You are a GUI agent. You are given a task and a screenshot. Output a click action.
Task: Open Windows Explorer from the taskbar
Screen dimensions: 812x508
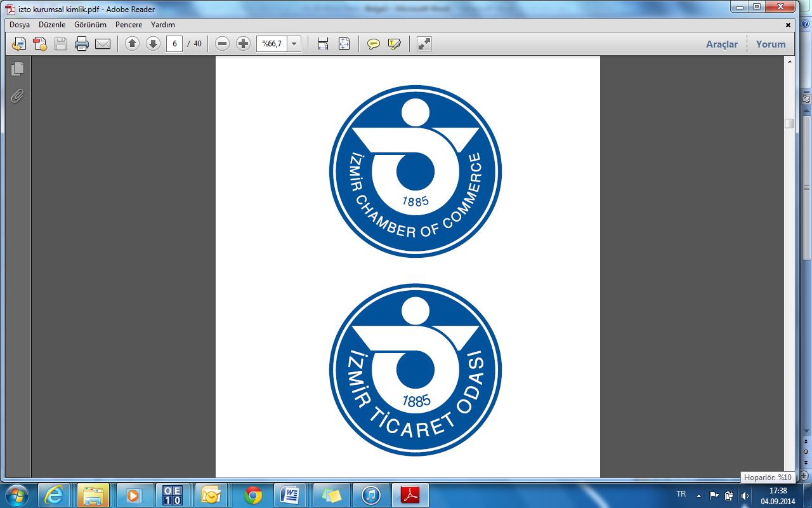pos(94,495)
